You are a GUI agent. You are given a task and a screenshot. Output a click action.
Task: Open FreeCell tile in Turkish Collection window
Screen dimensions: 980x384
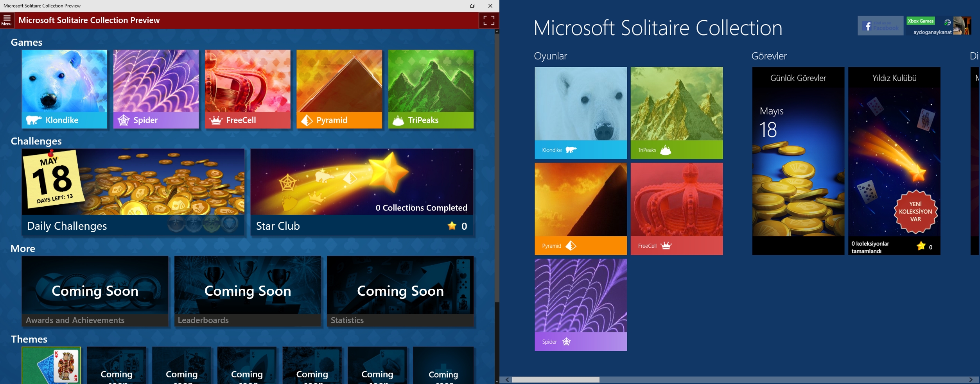pyautogui.click(x=677, y=209)
